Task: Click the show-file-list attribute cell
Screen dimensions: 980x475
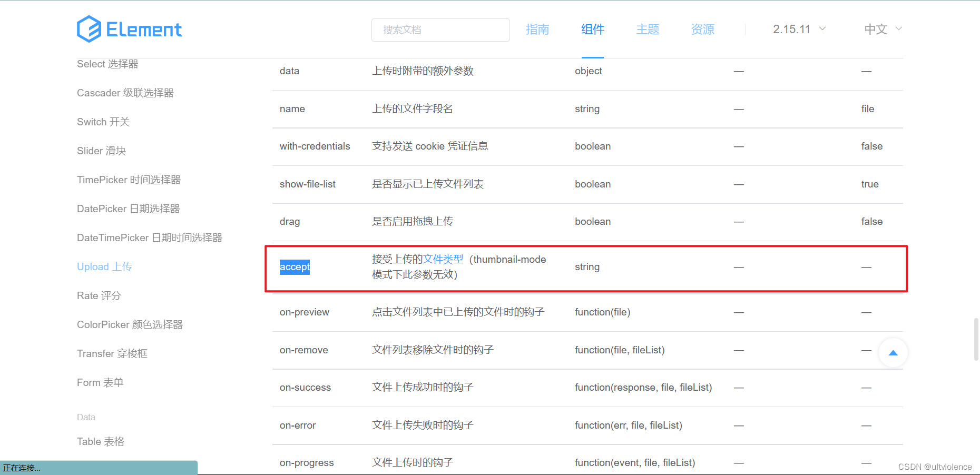Action: (308, 184)
